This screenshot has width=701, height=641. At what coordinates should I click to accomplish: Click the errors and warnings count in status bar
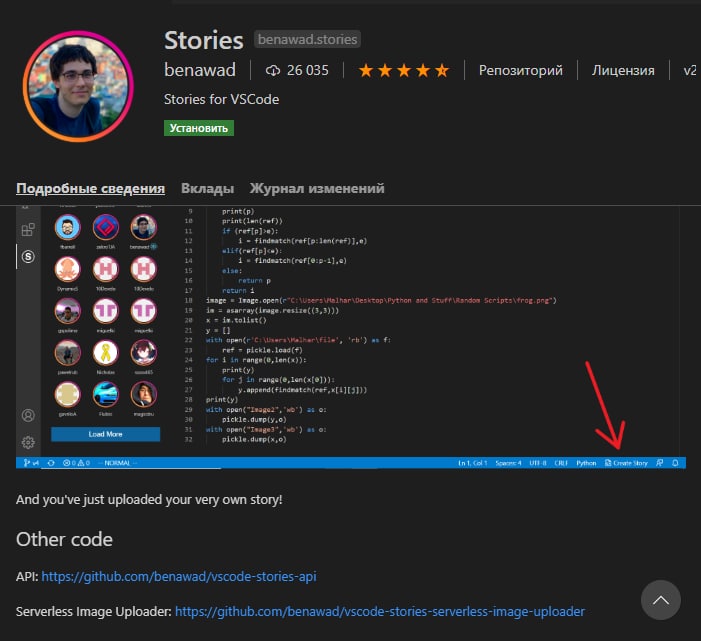pyautogui.click(x=76, y=463)
